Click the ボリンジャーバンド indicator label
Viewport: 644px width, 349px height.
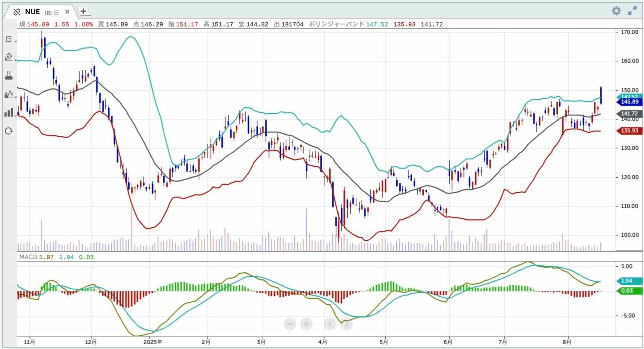(x=336, y=24)
